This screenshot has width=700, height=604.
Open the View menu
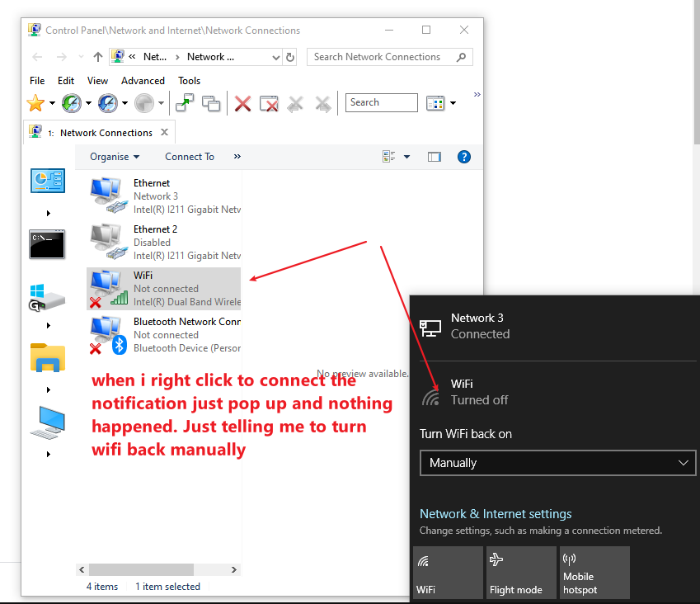97,81
